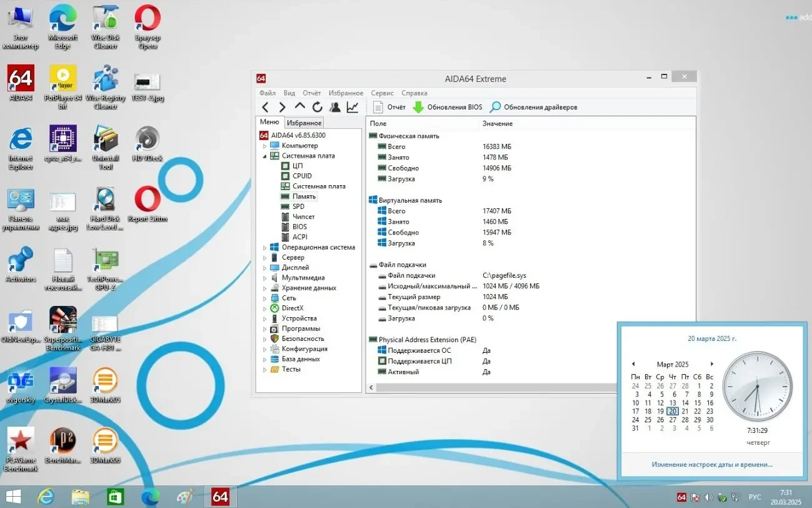The height and width of the screenshot is (508, 812).
Task: Expand the Тесты tree node
Action: pos(264,370)
